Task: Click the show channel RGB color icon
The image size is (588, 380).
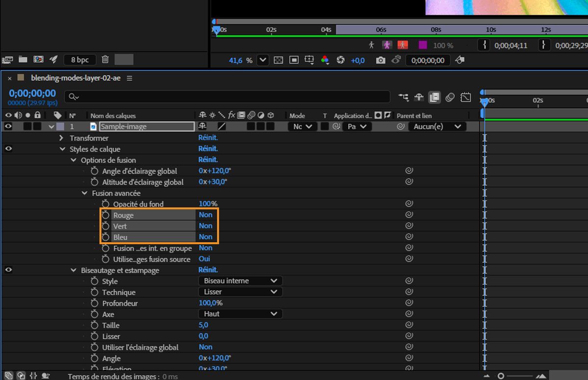Action: point(324,60)
